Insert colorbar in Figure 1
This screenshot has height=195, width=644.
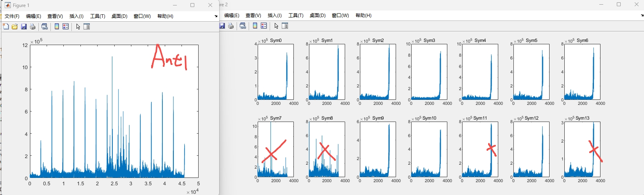(x=57, y=26)
